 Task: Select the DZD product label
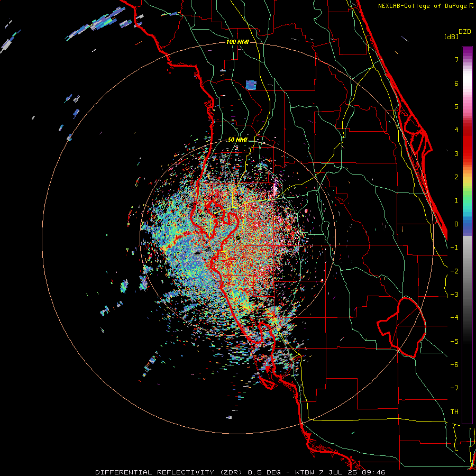point(465,32)
